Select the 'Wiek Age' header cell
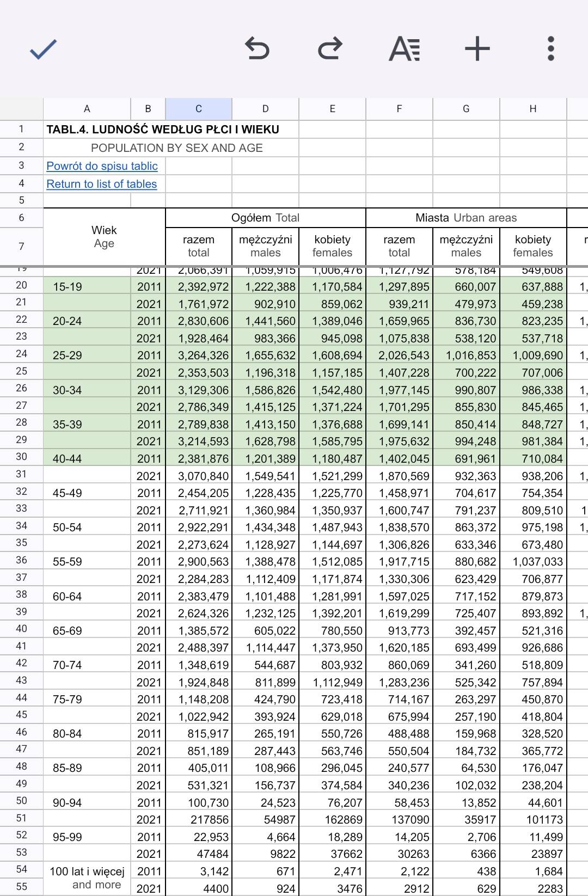Viewport: 588px width, 896px height. [104, 237]
